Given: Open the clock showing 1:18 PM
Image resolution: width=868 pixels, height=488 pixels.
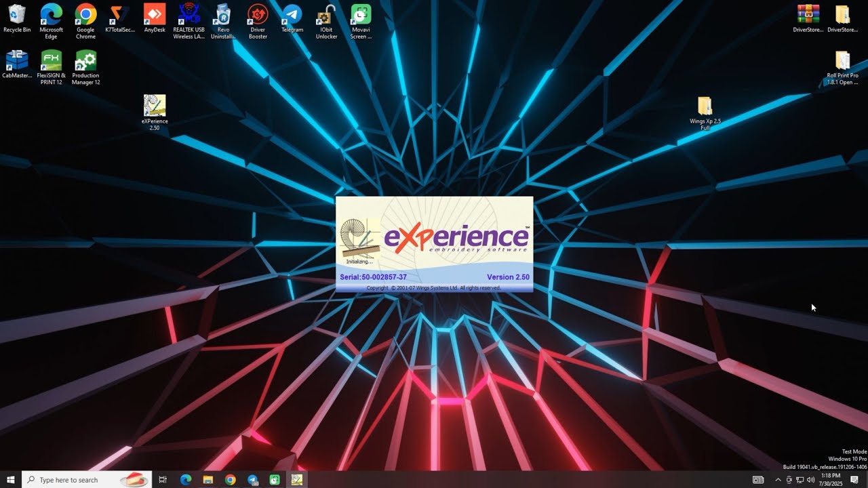Looking at the screenshot, I should pyautogui.click(x=831, y=480).
